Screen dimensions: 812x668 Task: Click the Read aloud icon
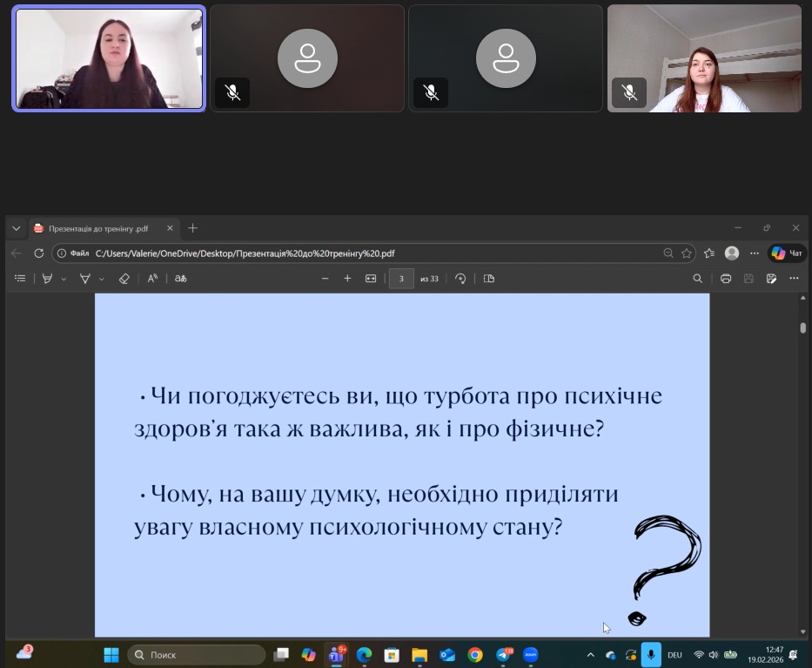[152, 279]
